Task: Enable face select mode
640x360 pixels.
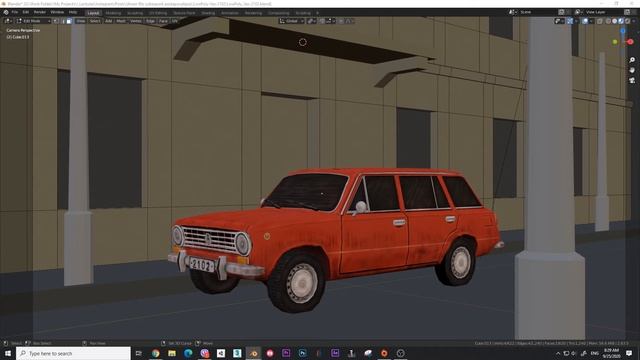Action: tap(69, 21)
